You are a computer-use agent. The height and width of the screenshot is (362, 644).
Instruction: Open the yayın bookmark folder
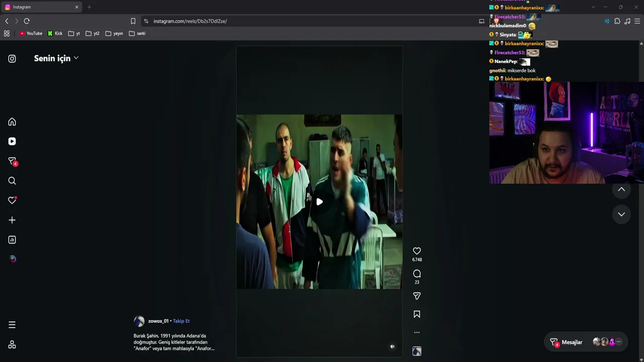114,34
